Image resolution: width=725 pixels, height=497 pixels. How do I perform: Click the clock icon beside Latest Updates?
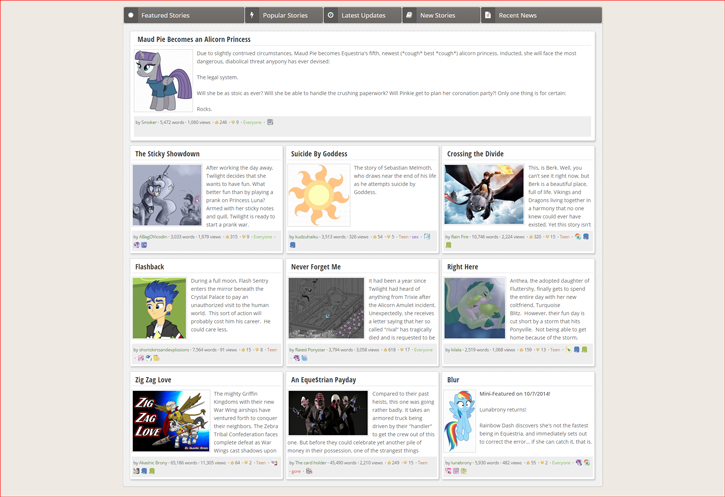[x=331, y=15]
